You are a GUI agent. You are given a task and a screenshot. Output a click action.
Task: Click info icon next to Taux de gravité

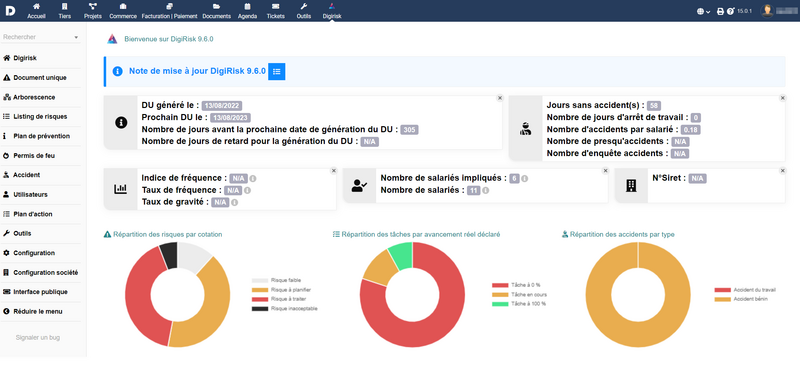click(x=234, y=203)
